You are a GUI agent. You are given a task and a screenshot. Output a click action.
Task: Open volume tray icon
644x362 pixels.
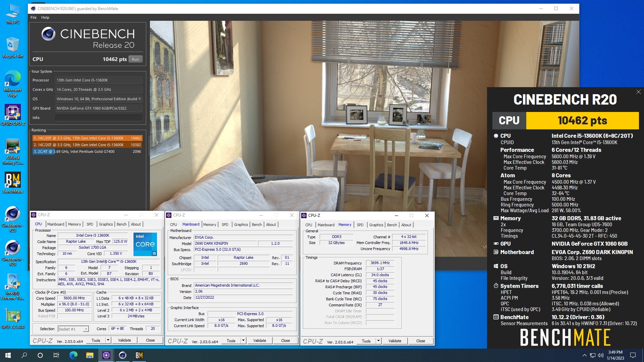pyautogui.click(x=600, y=355)
